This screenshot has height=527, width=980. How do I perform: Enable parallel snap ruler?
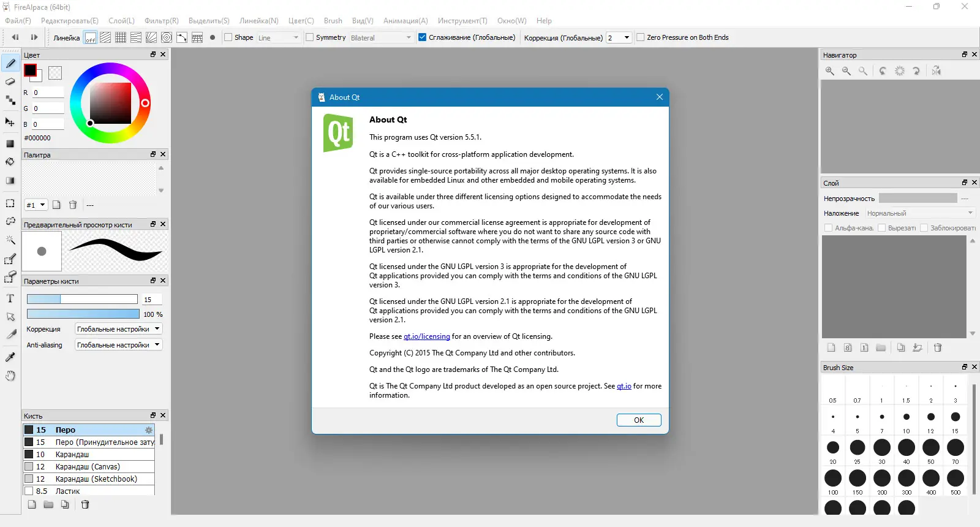[x=105, y=37]
